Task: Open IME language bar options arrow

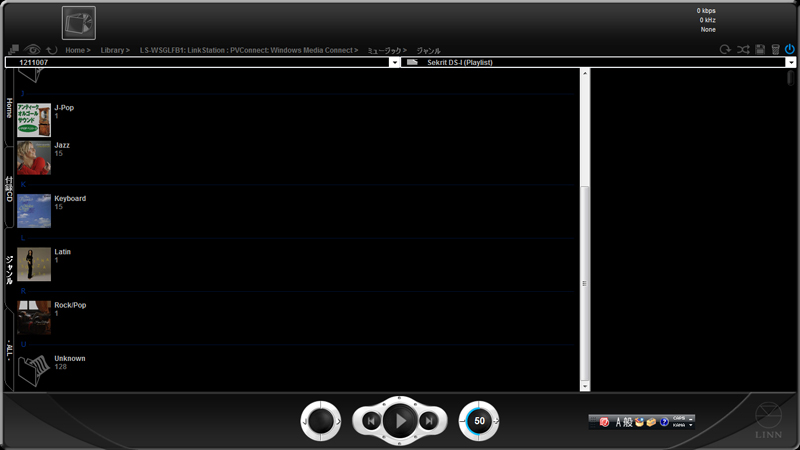Action: [691, 425]
